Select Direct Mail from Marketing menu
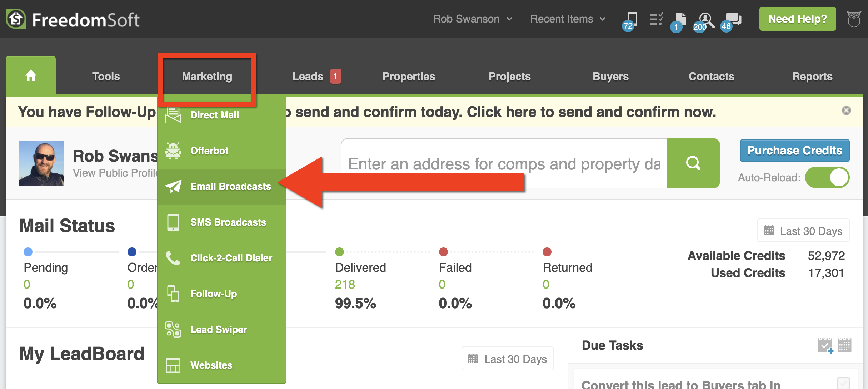 pyautogui.click(x=221, y=115)
